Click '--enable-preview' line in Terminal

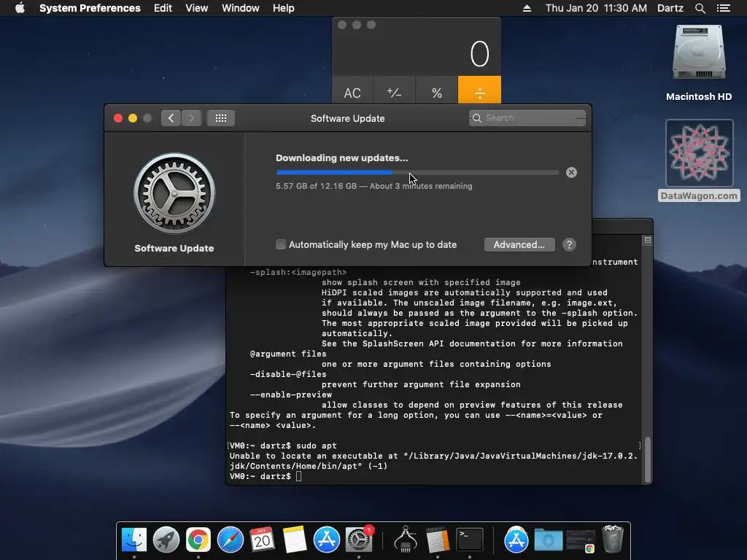pos(290,394)
